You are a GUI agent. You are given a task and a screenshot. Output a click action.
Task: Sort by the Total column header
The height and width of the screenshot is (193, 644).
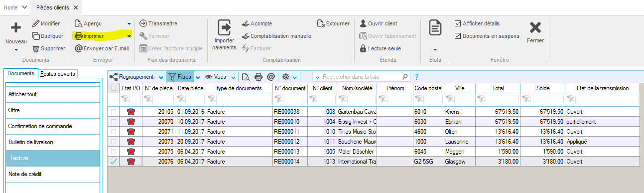click(498, 88)
